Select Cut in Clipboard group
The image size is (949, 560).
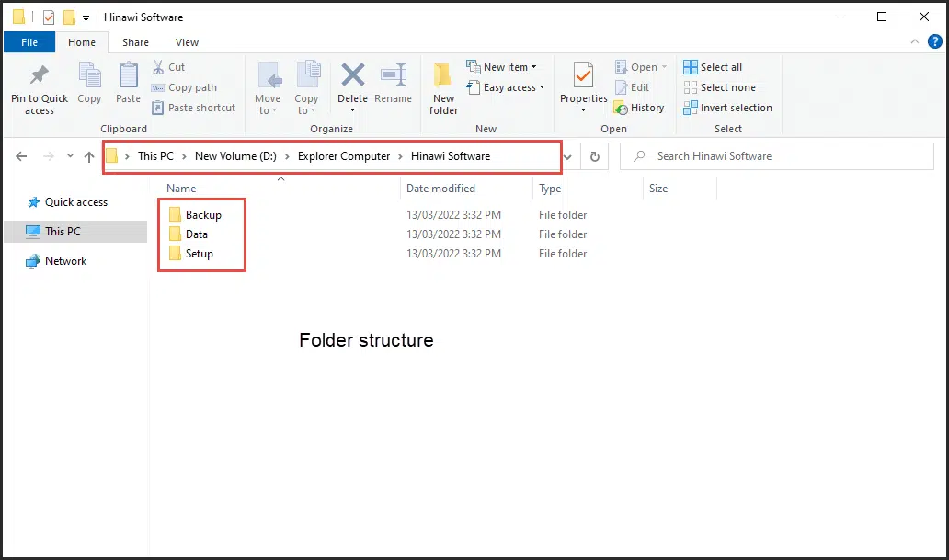[168, 67]
